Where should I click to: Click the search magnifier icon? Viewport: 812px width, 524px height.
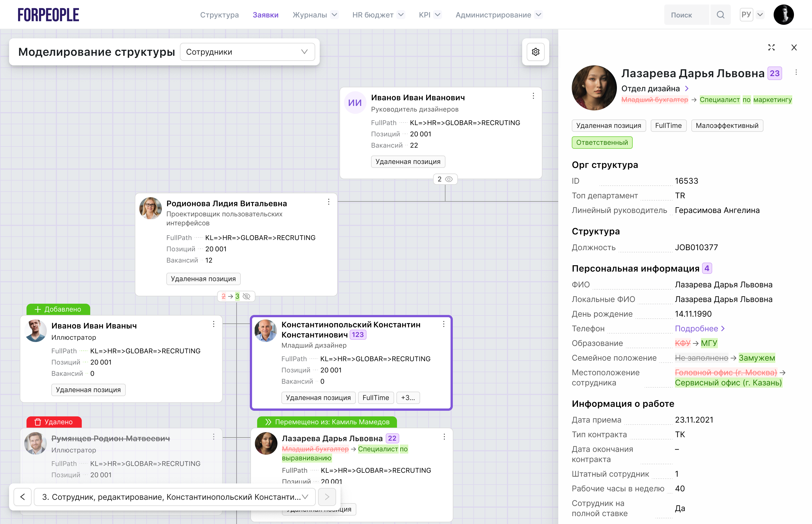point(720,15)
